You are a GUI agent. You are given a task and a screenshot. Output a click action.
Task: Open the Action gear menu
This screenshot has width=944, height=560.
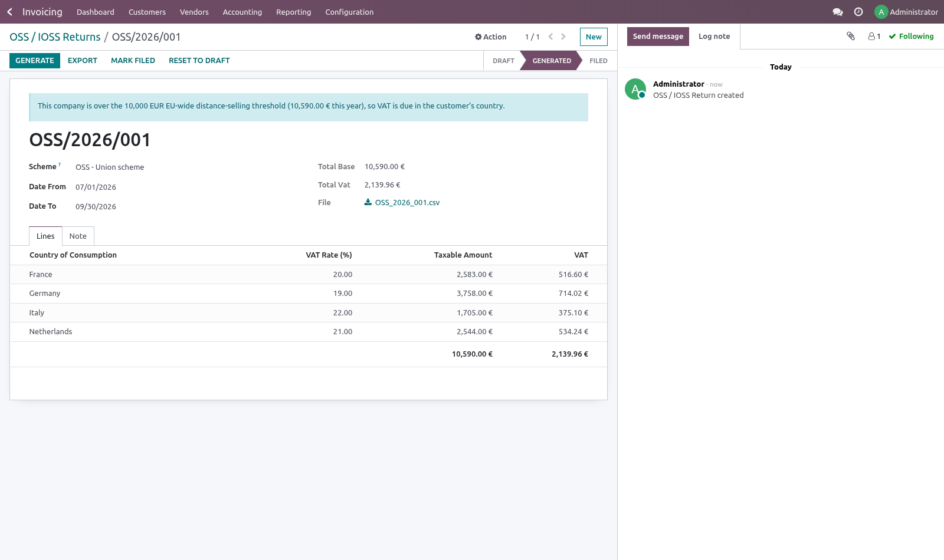[x=491, y=37]
